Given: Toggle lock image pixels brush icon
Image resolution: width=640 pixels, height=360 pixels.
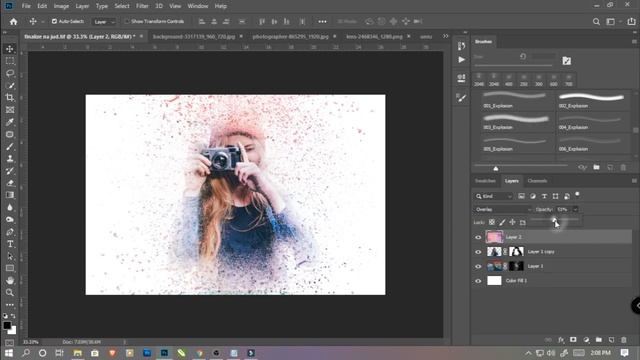Looking at the screenshot, I should pos(502,222).
